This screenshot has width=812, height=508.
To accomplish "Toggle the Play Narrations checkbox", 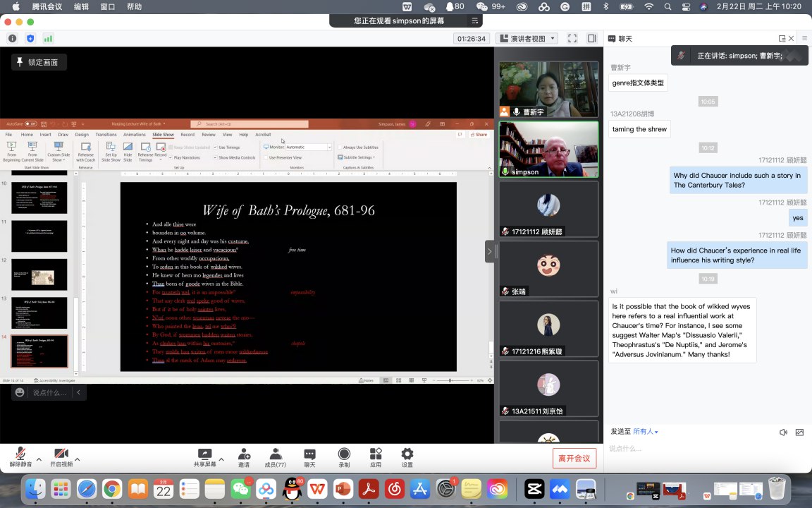I will 171,157.
